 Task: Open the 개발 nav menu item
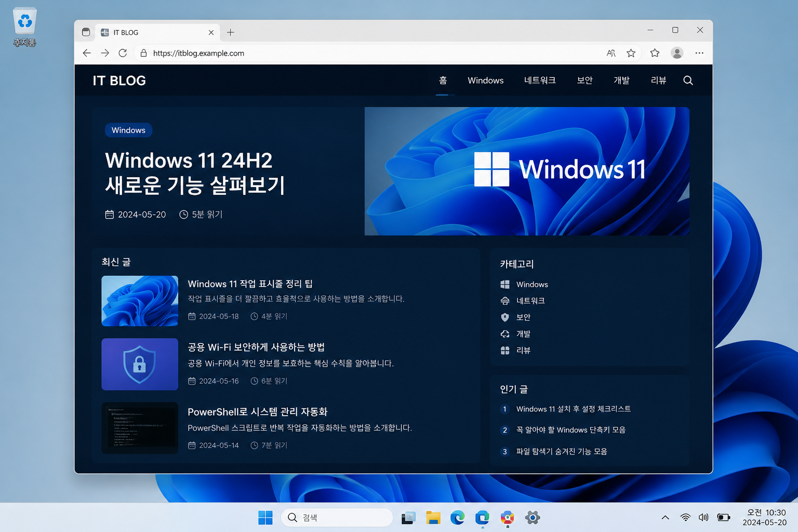pos(621,81)
